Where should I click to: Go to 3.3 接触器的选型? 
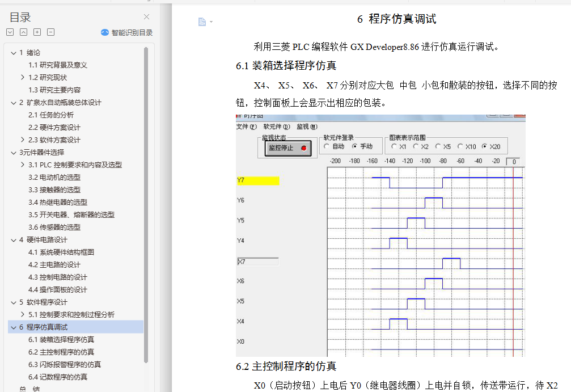pyautogui.click(x=54, y=190)
